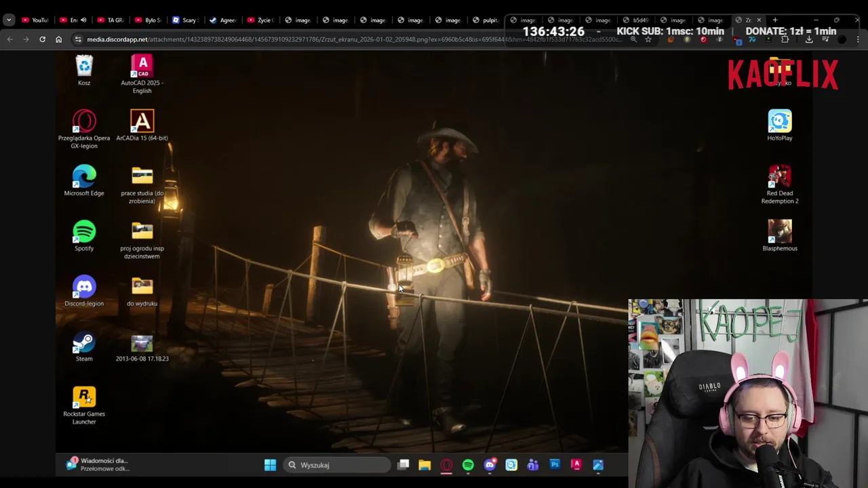
Task: Open the Photos app on the taskbar
Action: (x=598, y=465)
